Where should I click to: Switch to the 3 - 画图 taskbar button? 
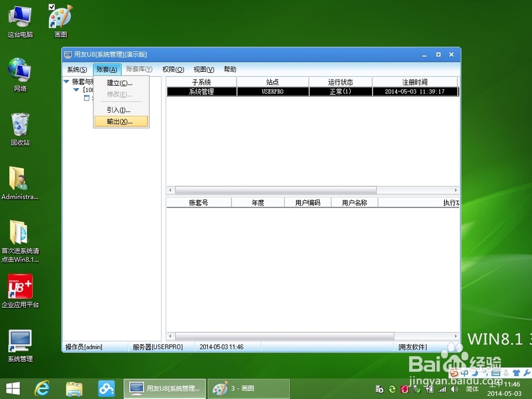click(248, 389)
